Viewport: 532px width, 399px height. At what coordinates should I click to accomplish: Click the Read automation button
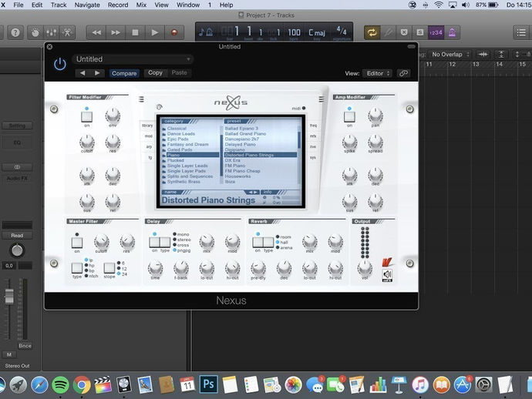(17, 235)
